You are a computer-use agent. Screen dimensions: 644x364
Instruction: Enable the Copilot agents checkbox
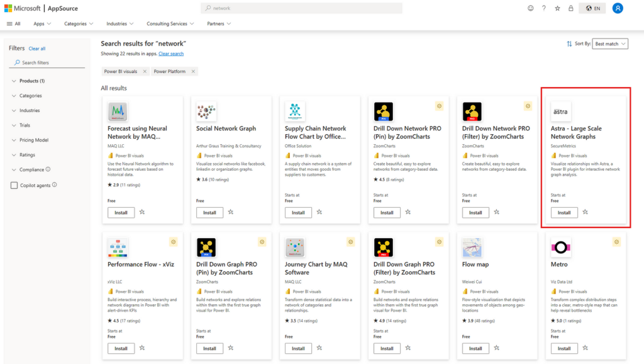tap(14, 185)
